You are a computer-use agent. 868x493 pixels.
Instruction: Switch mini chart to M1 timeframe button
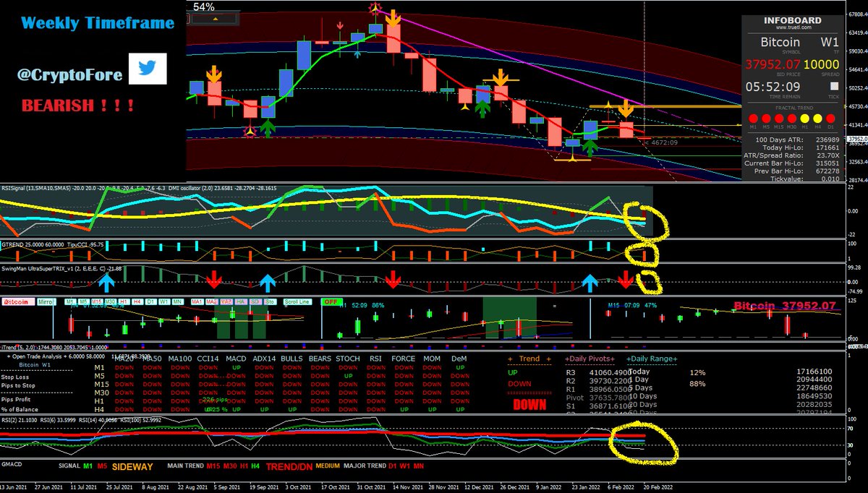pyautogui.click(x=71, y=301)
